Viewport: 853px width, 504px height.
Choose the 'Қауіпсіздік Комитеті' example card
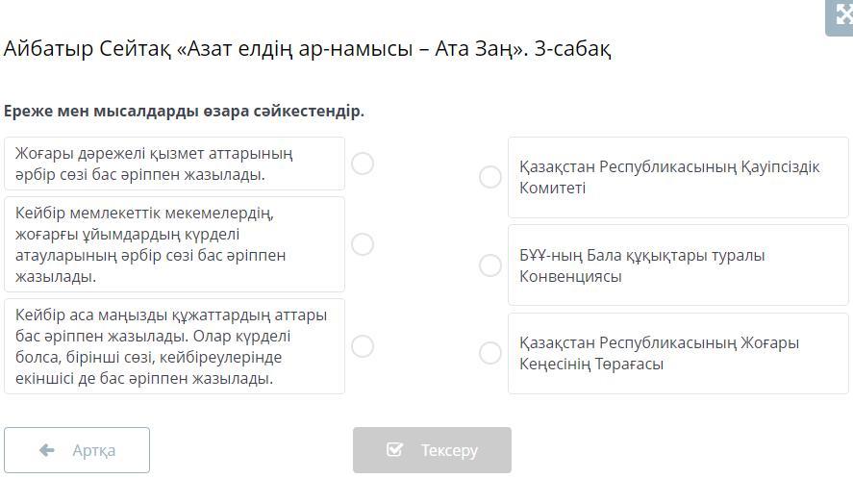click(677, 177)
